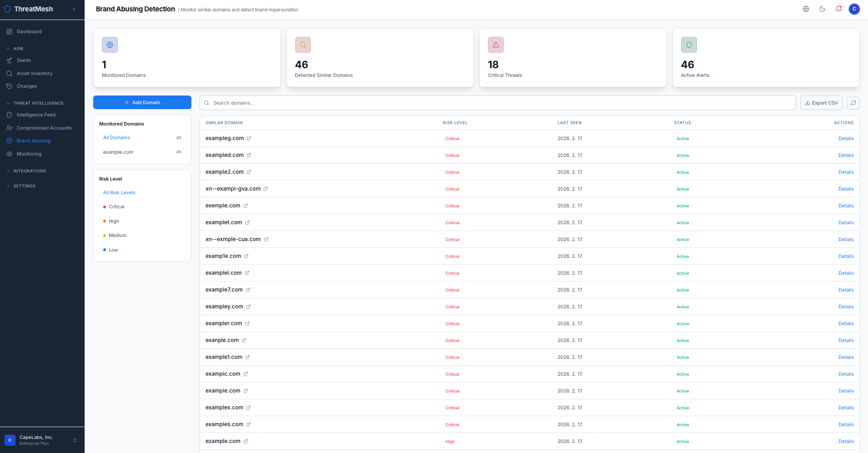Switch to the Brand Abusing section

tap(33, 141)
